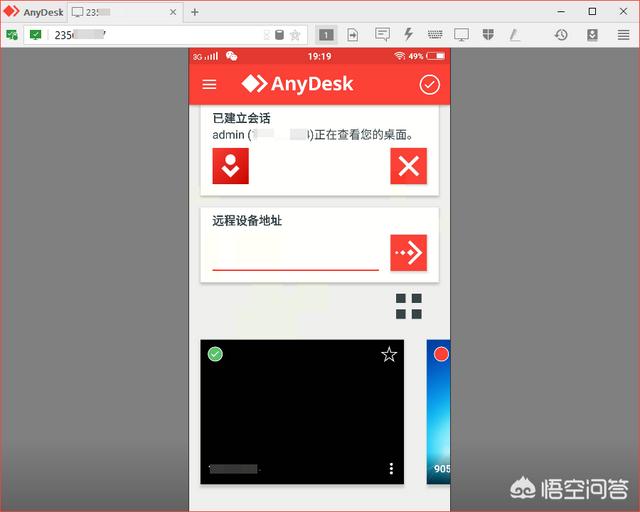Image resolution: width=640 pixels, height=512 pixels.
Task: Tap the admin 正在查看您的桌面 message
Action: tap(313, 134)
